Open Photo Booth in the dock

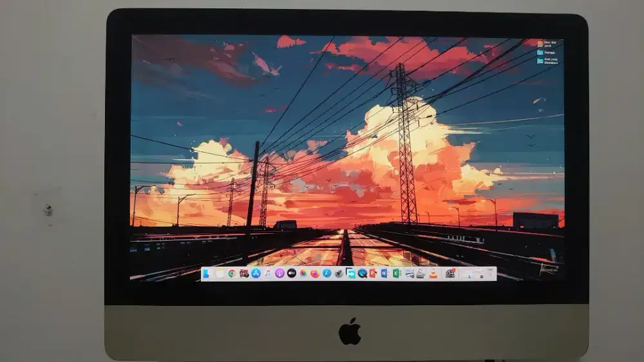pyautogui.click(x=244, y=273)
